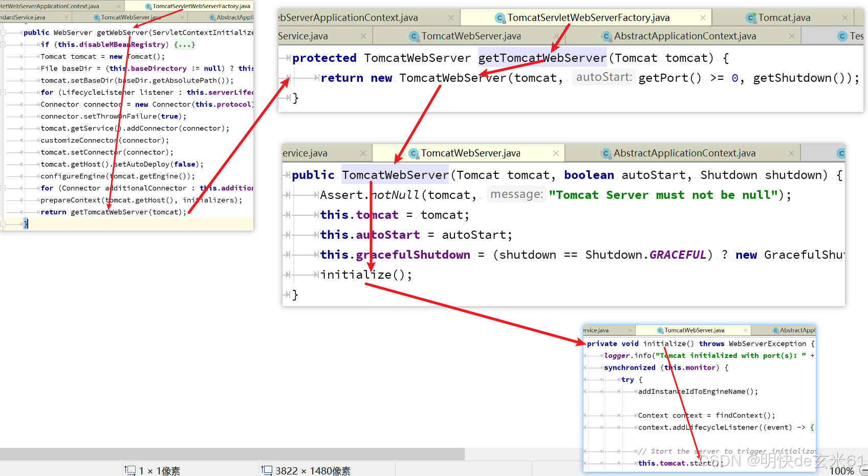
Task: Collapse the TomcatWebServer constructor fold marker
Action: 287,175
